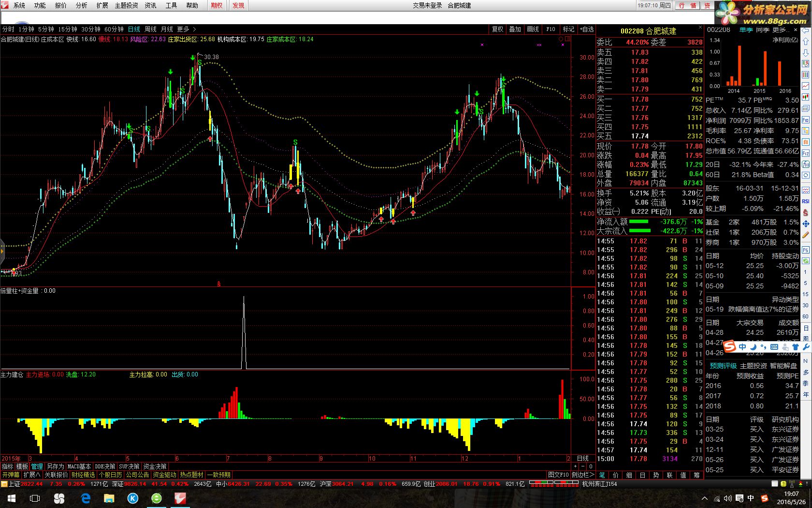Toggle 复权 price adjustment

498,29
